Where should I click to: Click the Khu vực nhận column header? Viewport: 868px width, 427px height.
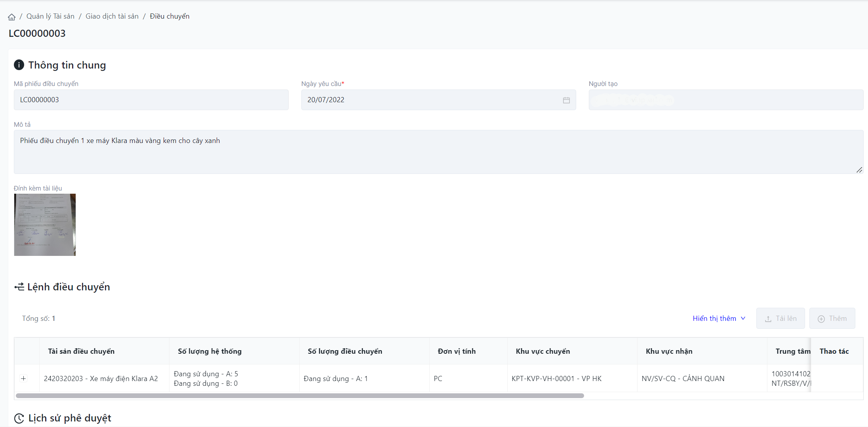coord(669,351)
